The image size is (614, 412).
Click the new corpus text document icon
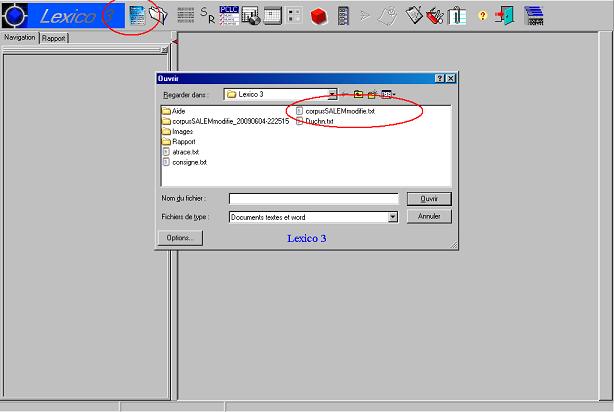[x=137, y=16]
